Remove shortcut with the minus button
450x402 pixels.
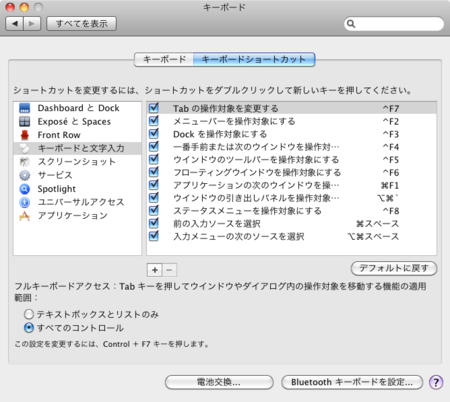(x=169, y=270)
